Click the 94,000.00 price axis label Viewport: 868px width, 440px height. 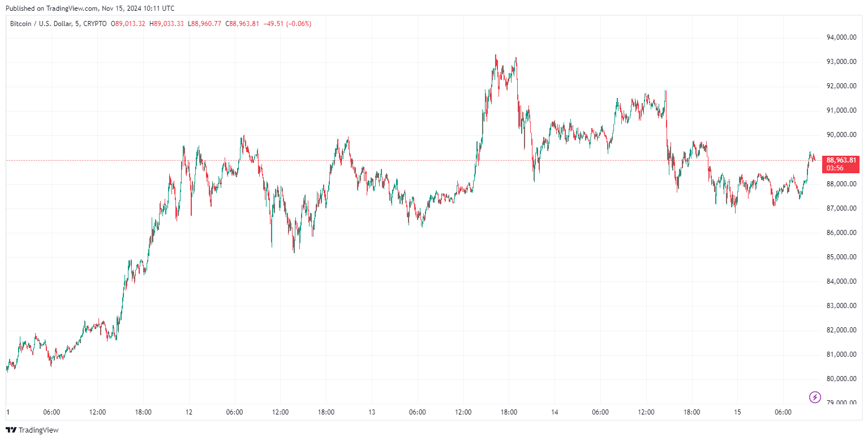tap(840, 37)
